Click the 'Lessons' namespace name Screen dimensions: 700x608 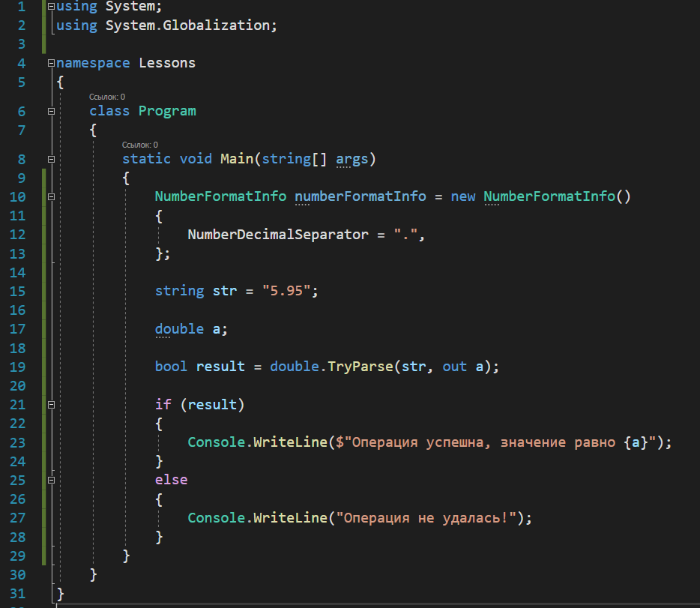point(167,63)
